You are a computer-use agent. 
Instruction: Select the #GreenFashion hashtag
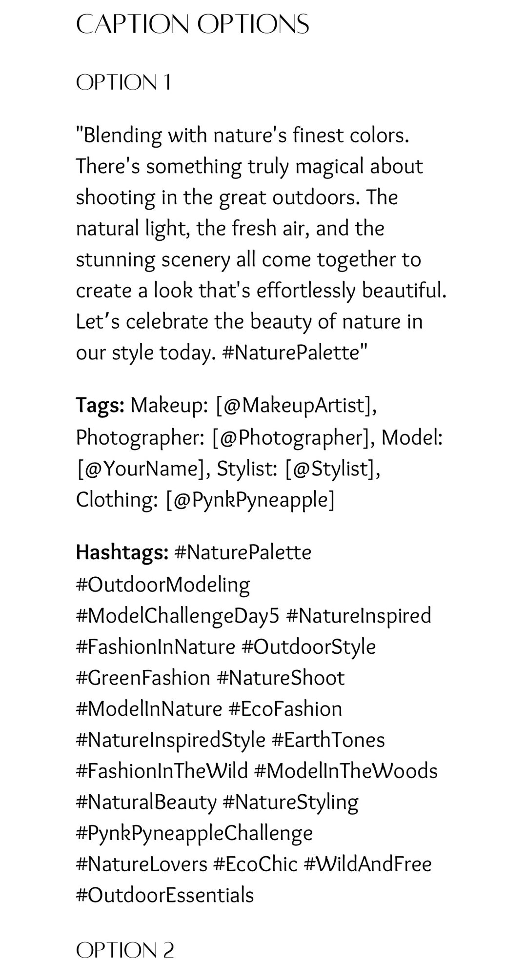click(x=143, y=678)
